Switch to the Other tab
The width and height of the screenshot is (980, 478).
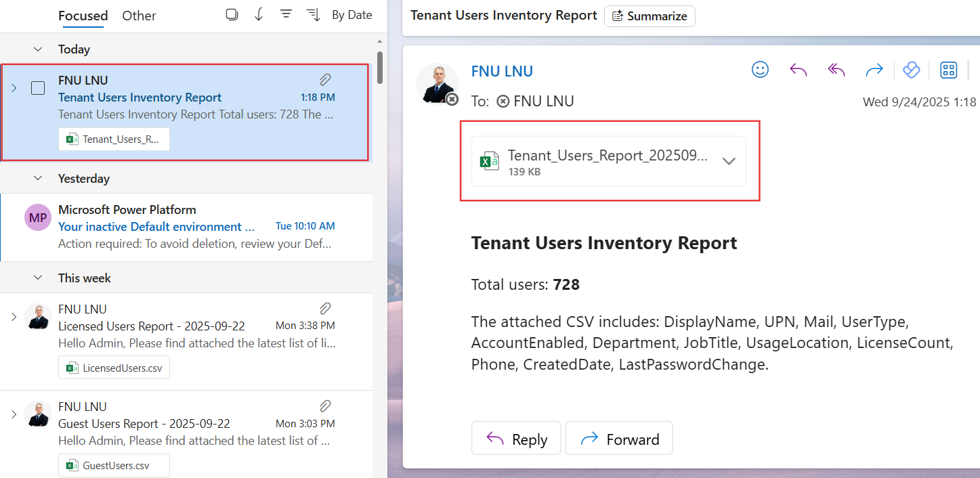pos(139,16)
